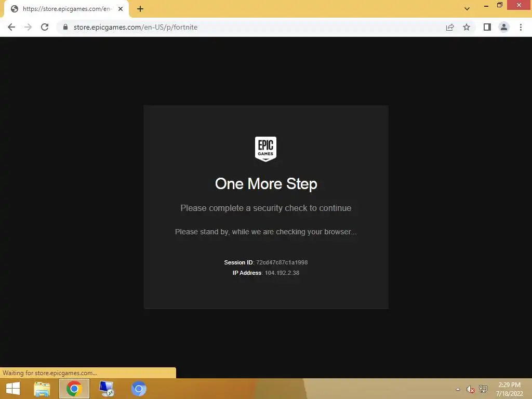Show hidden system tray icons

tap(458, 389)
